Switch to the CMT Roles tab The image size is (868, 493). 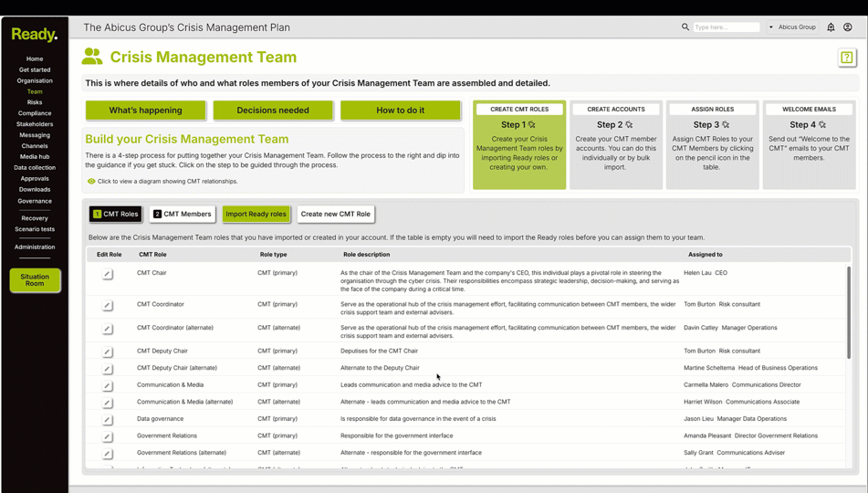pos(115,214)
